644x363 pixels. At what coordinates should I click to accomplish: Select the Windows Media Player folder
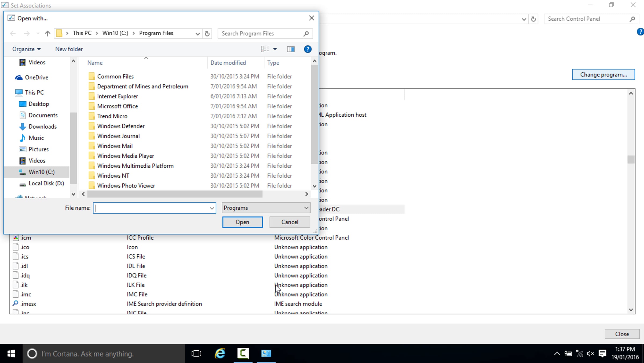pyautogui.click(x=126, y=156)
